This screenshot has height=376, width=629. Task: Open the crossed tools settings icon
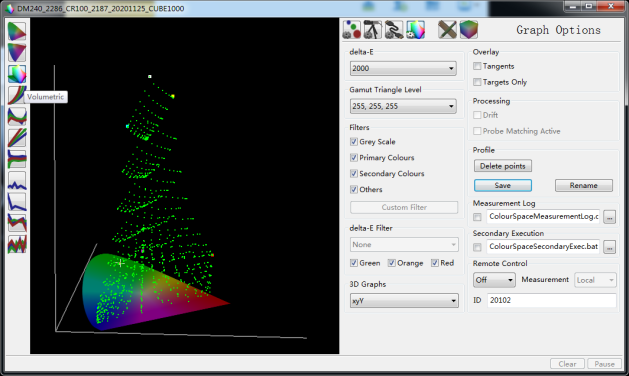[x=447, y=30]
